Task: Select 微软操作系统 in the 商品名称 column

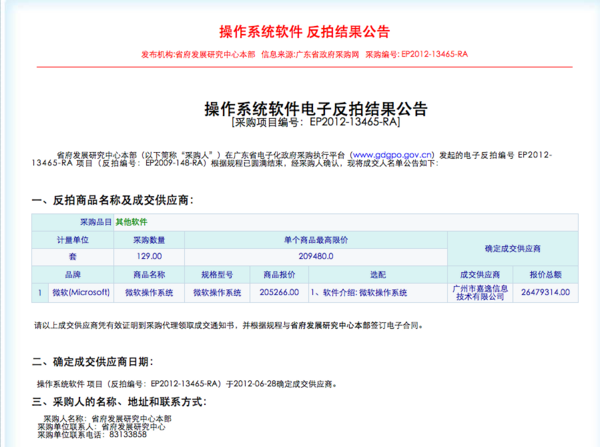Action: click(149, 293)
